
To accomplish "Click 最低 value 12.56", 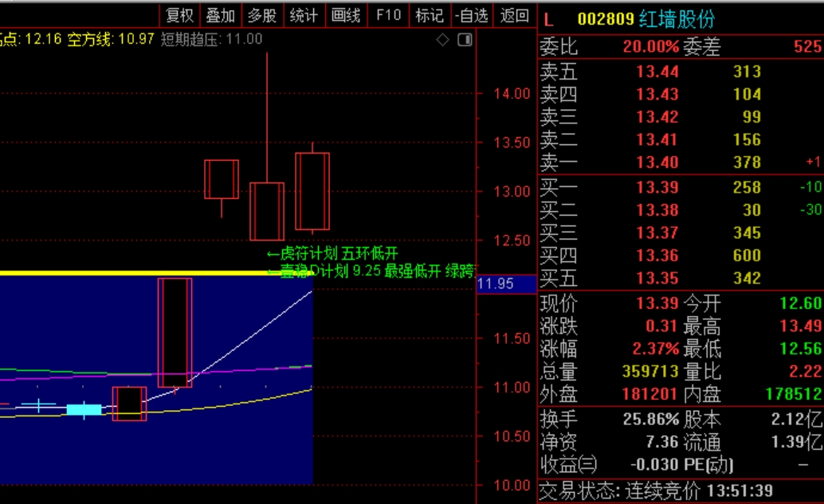I will [800, 349].
